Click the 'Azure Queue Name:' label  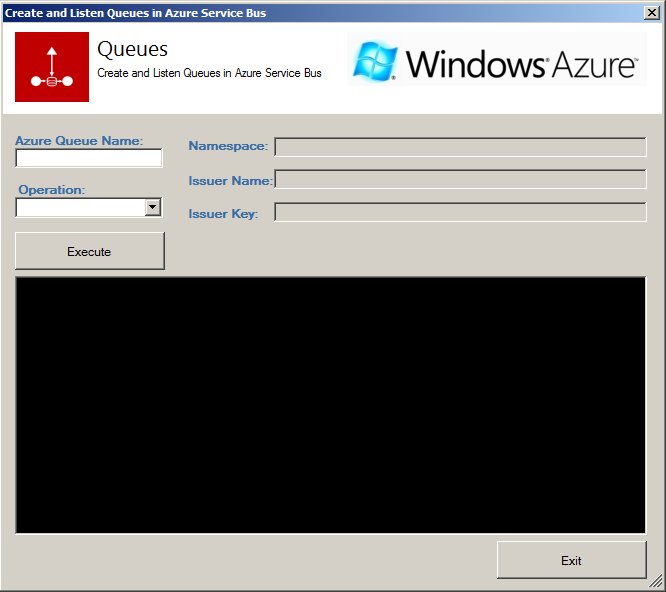pyautogui.click(x=79, y=140)
